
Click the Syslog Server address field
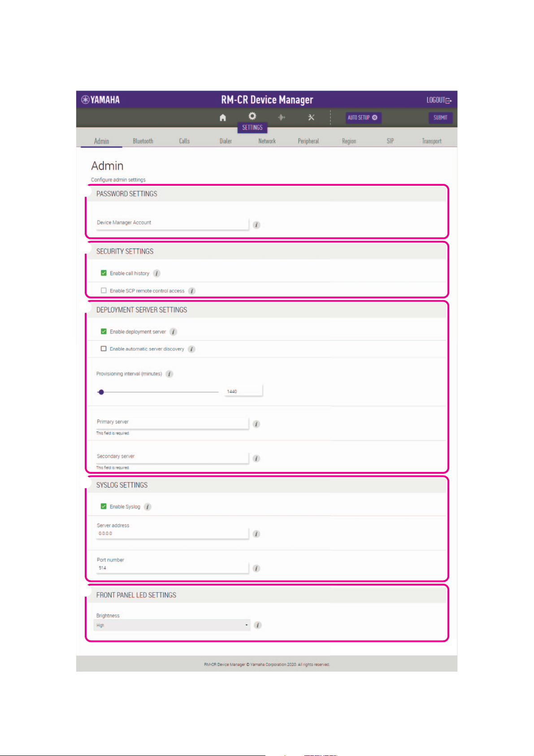(172, 533)
